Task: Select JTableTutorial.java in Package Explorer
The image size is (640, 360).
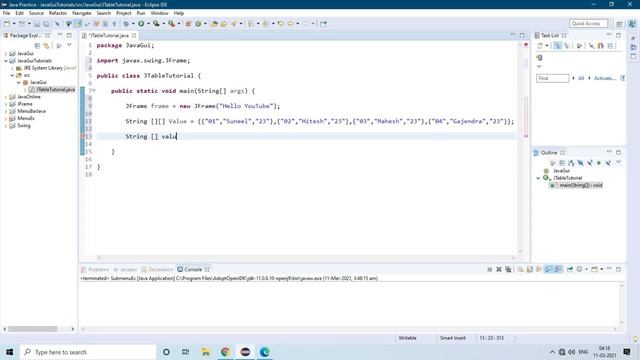Action: pyautogui.click(x=52, y=89)
